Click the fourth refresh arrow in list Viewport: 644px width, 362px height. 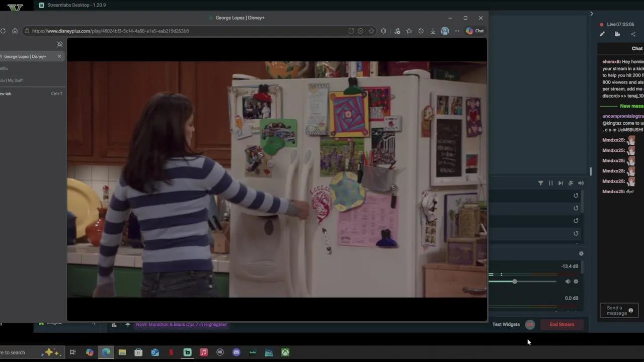pos(576,233)
